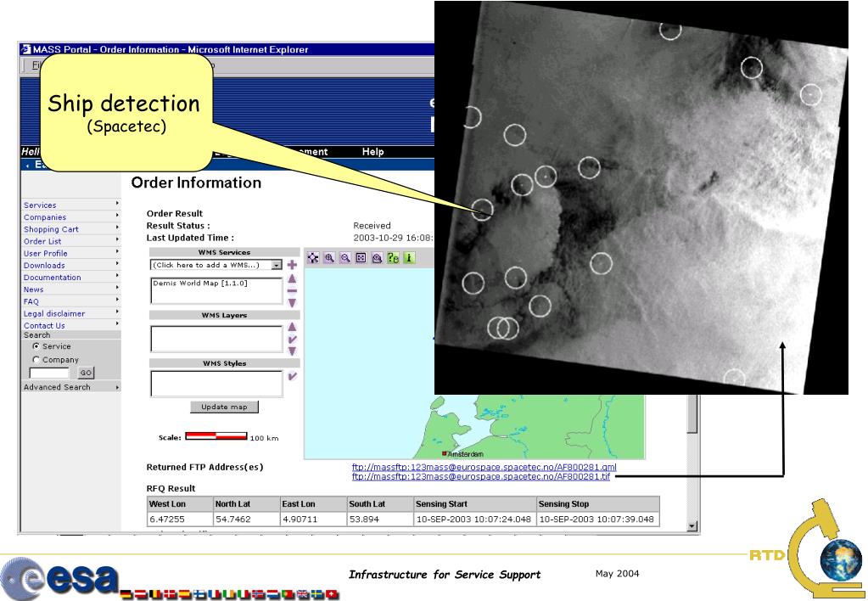
Task: Open the AF800281.gml FTP link
Action: point(484,467)
